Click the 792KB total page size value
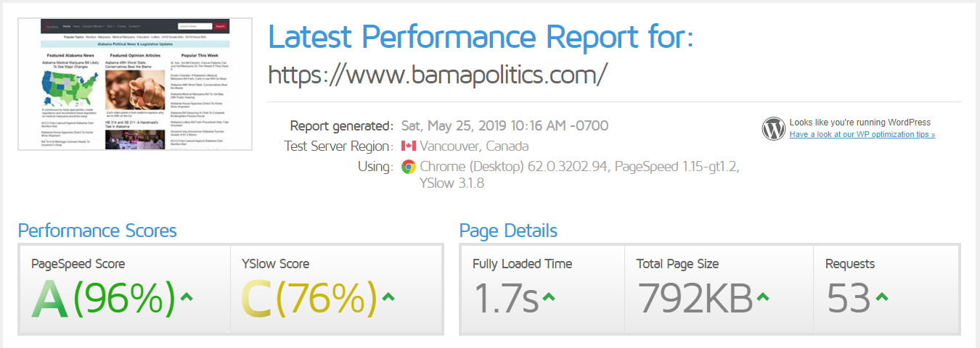 [x=695, y=298]
